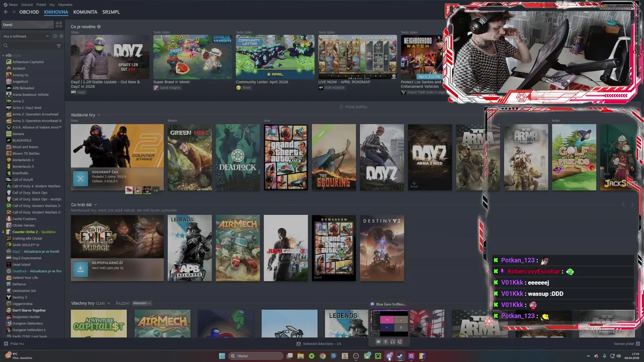The height and width of the screenshot is (362, 644).
Task: Show only ready-to-play games icon
Action: [61, 36]
